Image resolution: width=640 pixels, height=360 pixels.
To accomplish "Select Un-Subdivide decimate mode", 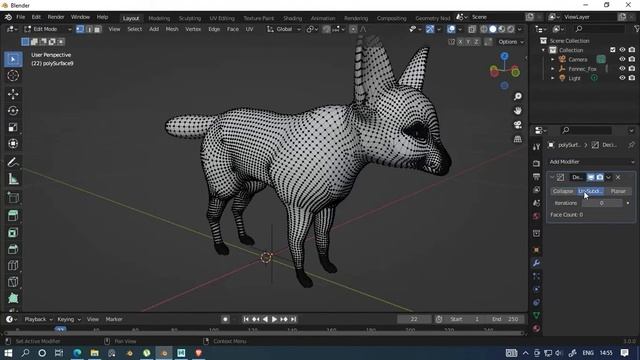I will tap(590, 191).
